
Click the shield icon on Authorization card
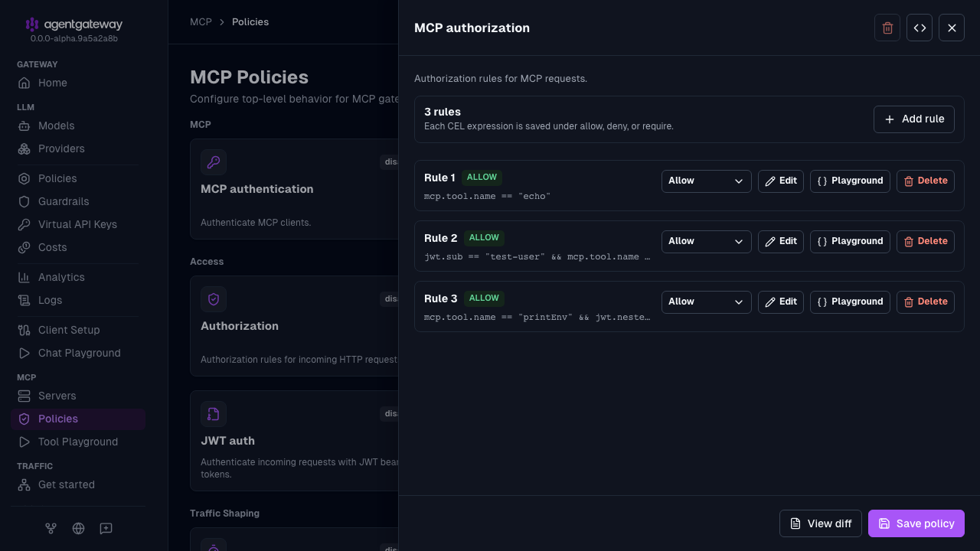(214, 299)
